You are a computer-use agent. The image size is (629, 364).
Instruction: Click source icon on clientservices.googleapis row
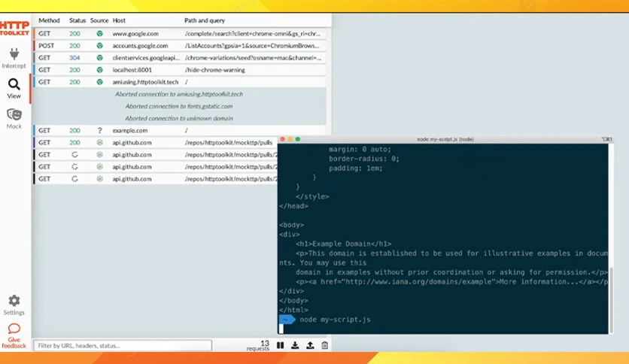[x=99, y=58]
